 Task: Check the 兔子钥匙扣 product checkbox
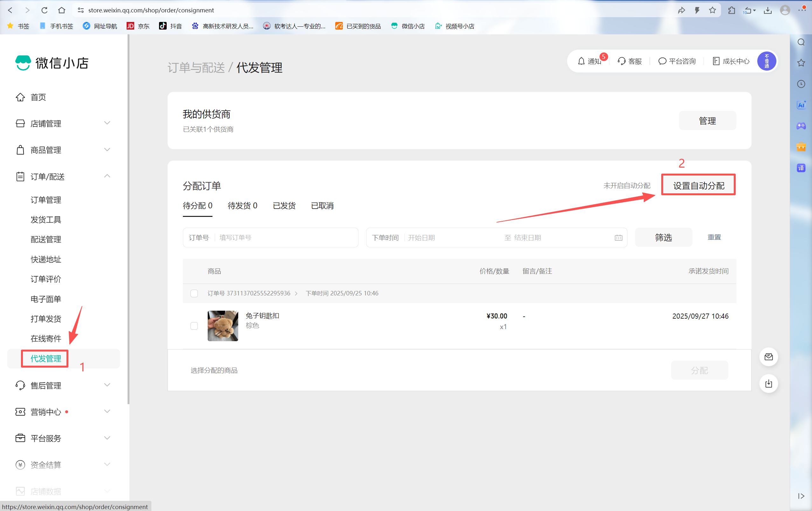(194, 326)
